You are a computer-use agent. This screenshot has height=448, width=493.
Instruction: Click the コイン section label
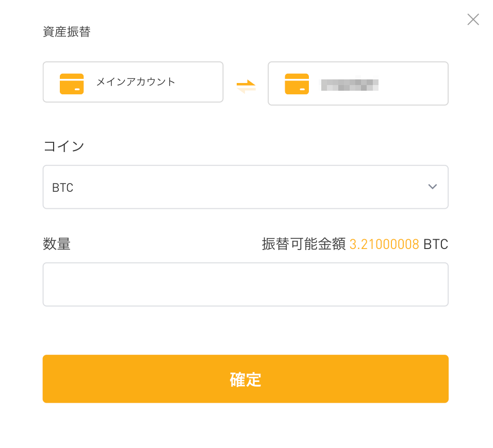pyautogui.click(x=64, y=146)
